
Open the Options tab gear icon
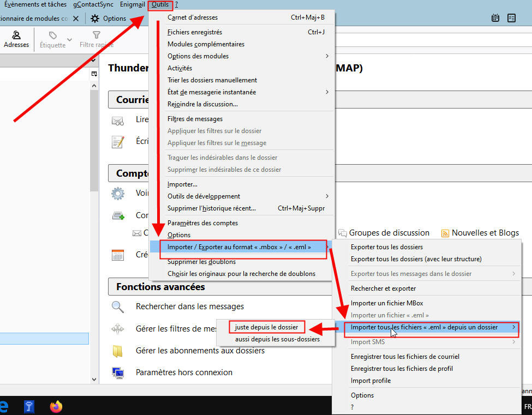(x=95, y=19)
